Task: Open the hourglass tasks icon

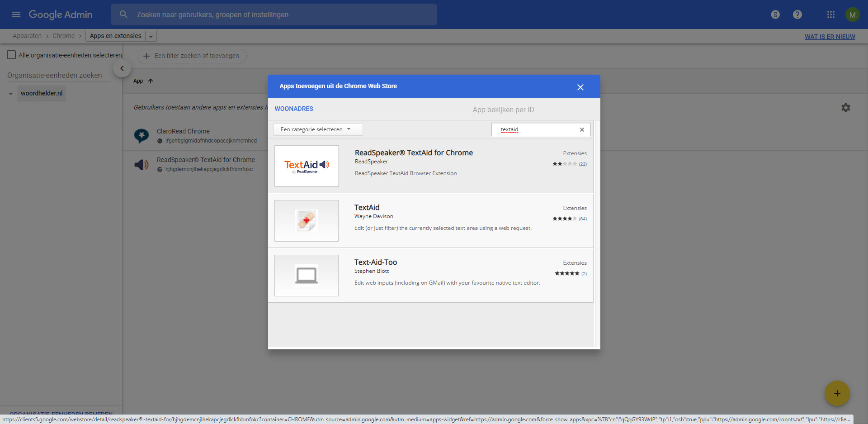Action: point(775,14)
